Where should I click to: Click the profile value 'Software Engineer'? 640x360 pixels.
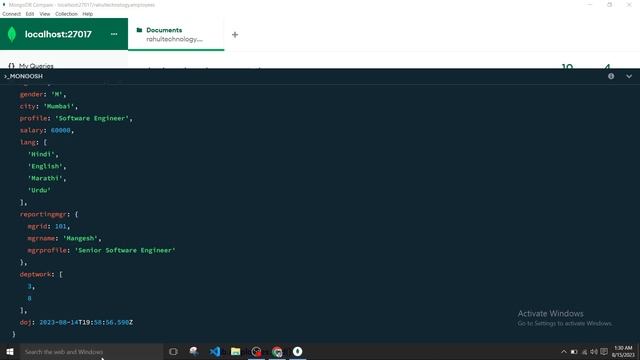coord(92,118)
